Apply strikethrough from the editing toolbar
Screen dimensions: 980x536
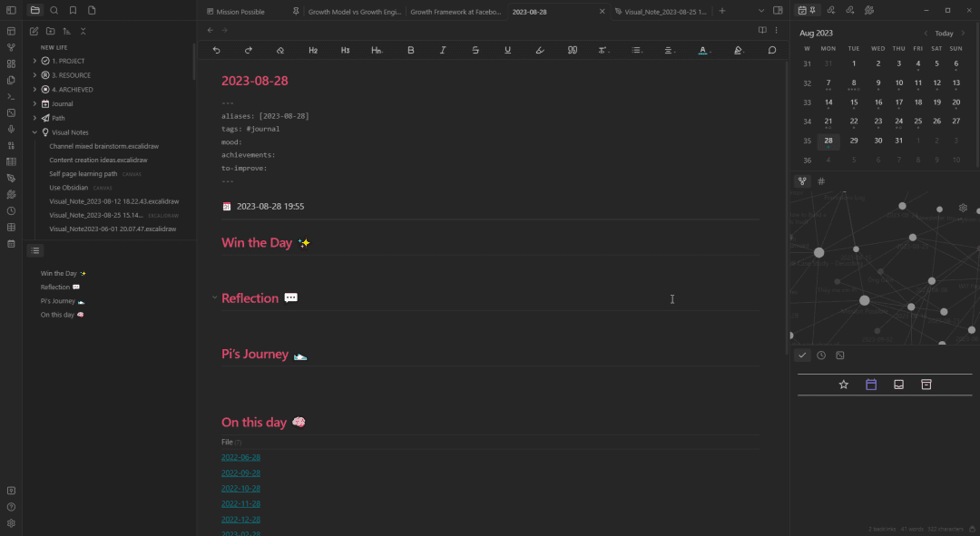(x=475, y=51)
